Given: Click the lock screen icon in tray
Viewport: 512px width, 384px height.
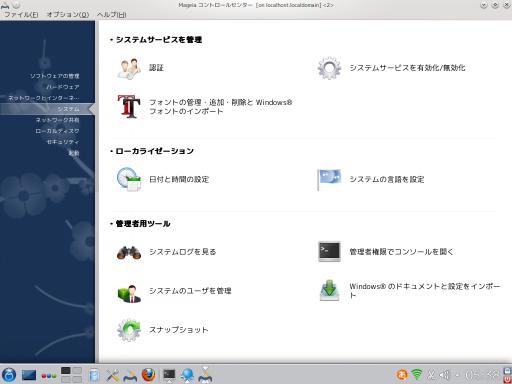Looking at the screenshot, I should coord(507,371).
